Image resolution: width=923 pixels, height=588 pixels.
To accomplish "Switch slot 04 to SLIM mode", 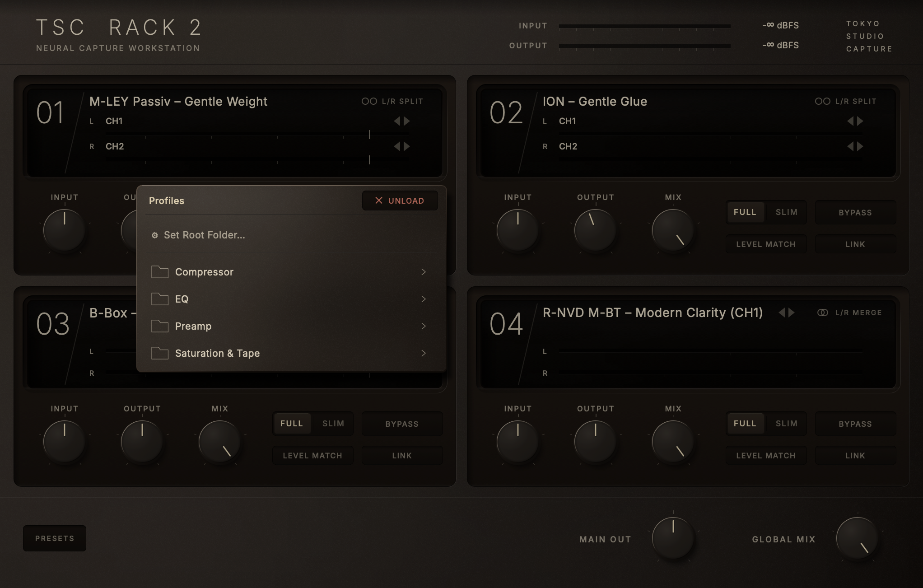I will click(787, 424).
